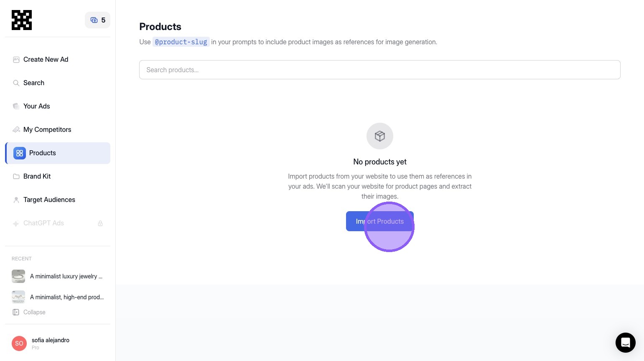
Task: Open the credits counter showing 5
Action: tap(97, 20)
